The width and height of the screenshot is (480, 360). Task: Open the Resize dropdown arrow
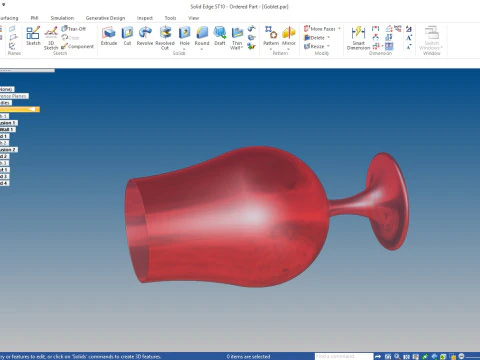point(328,46)
